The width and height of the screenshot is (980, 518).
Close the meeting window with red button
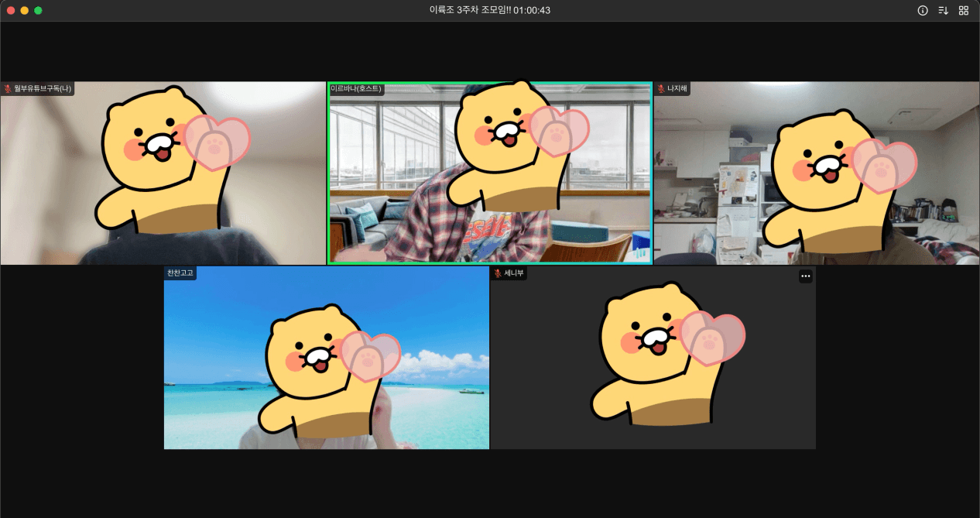[x=11, y=10]
